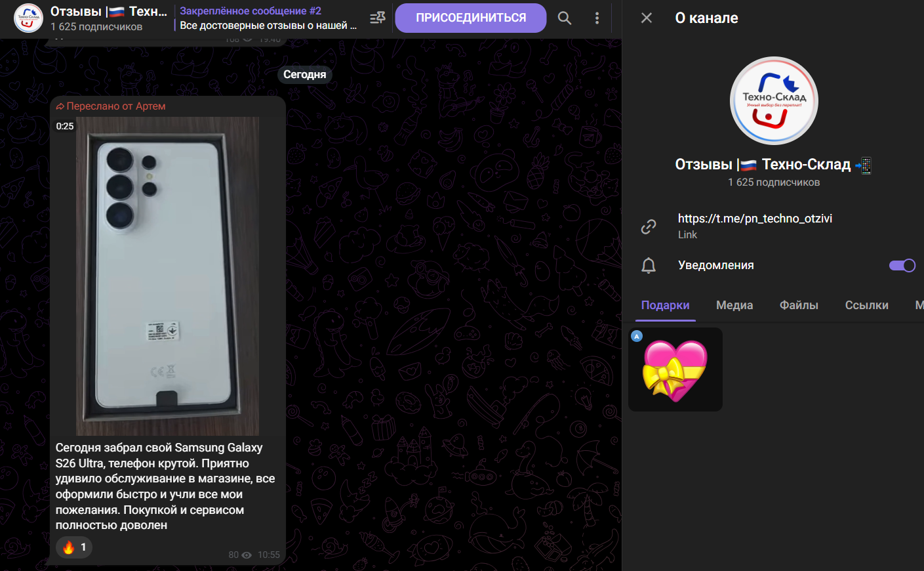Click the bell notifications icon
924x571 pixels.
[x=649, y=265]
